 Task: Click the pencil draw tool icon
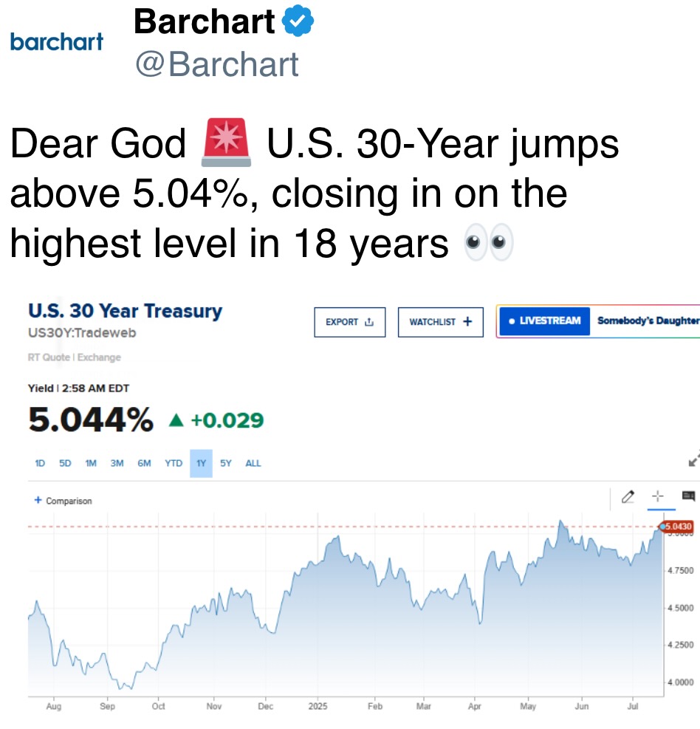628,496
